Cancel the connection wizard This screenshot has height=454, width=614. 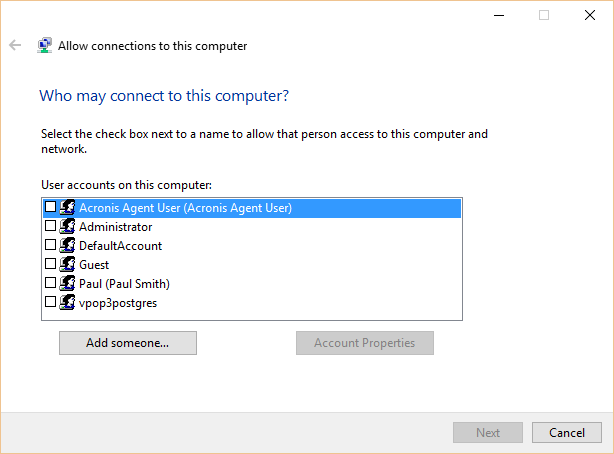point(567,432)
